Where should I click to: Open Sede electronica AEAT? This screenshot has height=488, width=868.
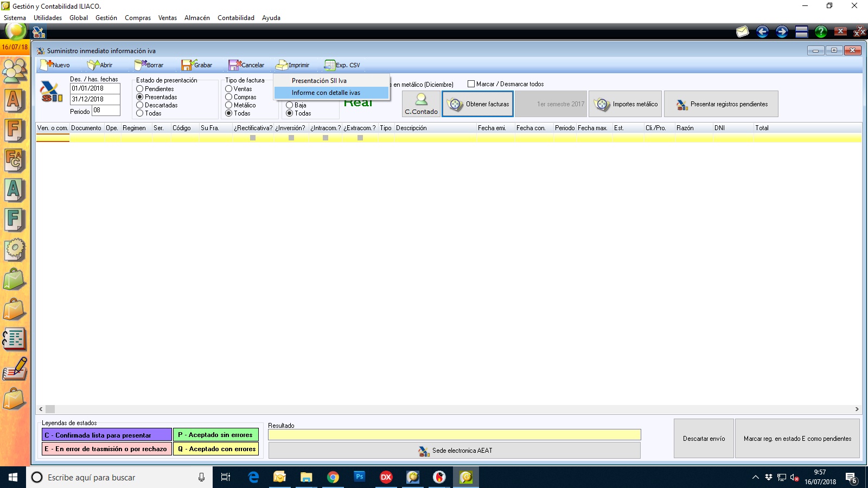(455, 450)
